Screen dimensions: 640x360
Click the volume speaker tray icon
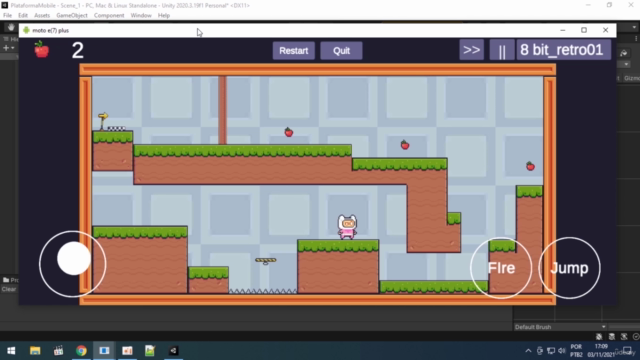tap(562, 351)
